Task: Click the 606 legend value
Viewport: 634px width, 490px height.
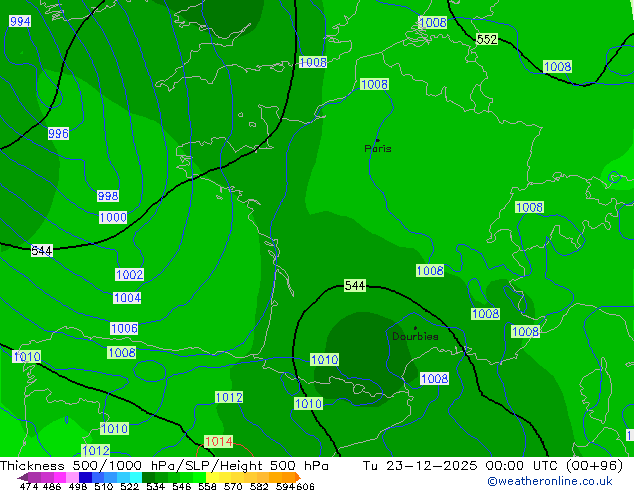Action: (305, 486)
